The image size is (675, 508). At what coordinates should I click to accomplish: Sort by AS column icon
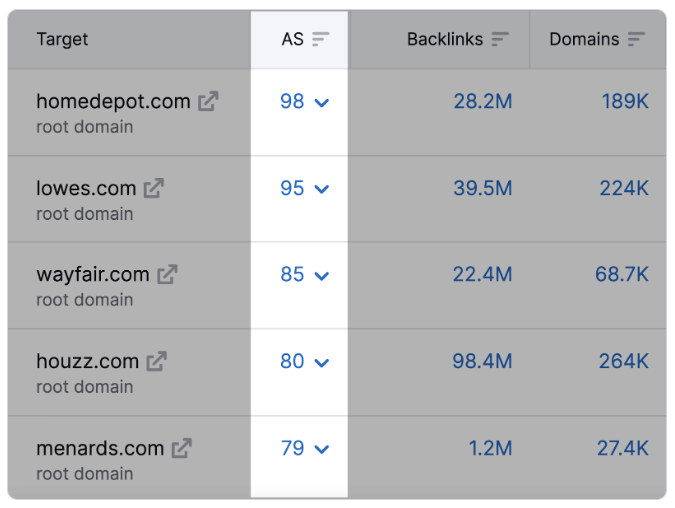click(x=321, y=39)
